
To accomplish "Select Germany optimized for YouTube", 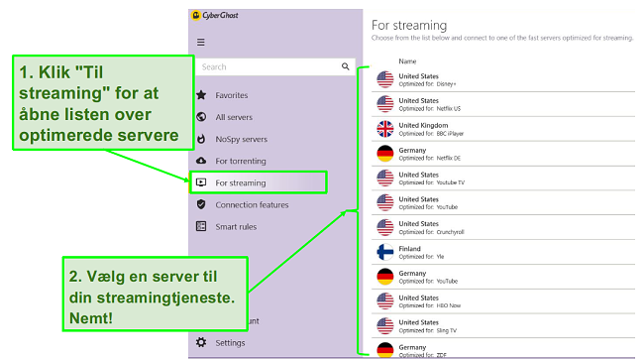I will click(x=503, y=277).
